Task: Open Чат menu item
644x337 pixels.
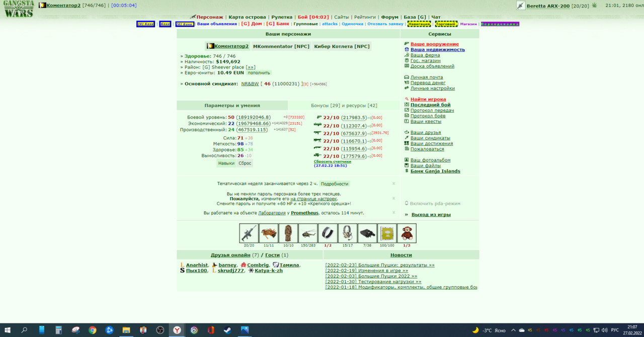Action: 436,17
